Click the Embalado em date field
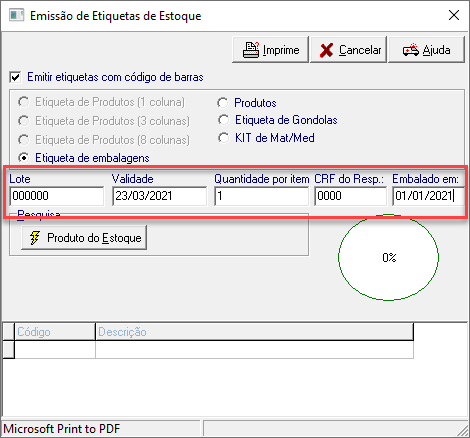The width and height of the screenshot is (470, 438). tap(429, 196)
